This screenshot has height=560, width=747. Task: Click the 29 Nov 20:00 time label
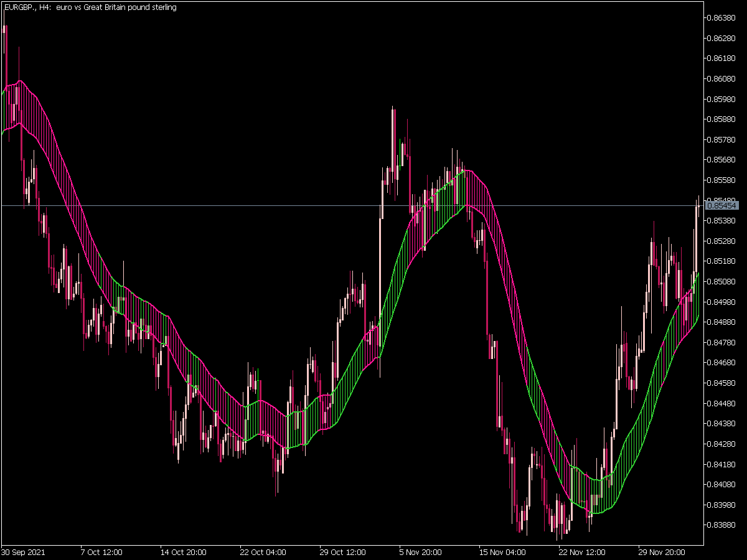point(661,552)
